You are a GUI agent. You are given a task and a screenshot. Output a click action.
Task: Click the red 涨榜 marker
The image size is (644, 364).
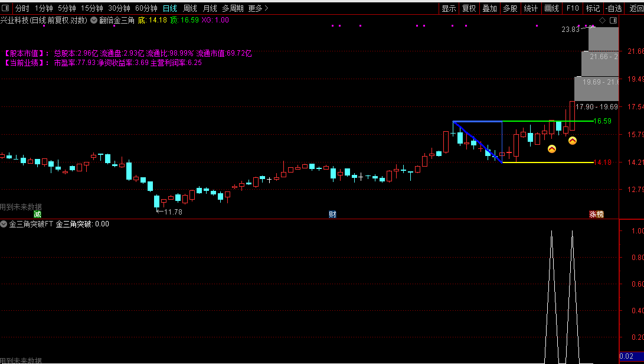(x=596, y=214)
